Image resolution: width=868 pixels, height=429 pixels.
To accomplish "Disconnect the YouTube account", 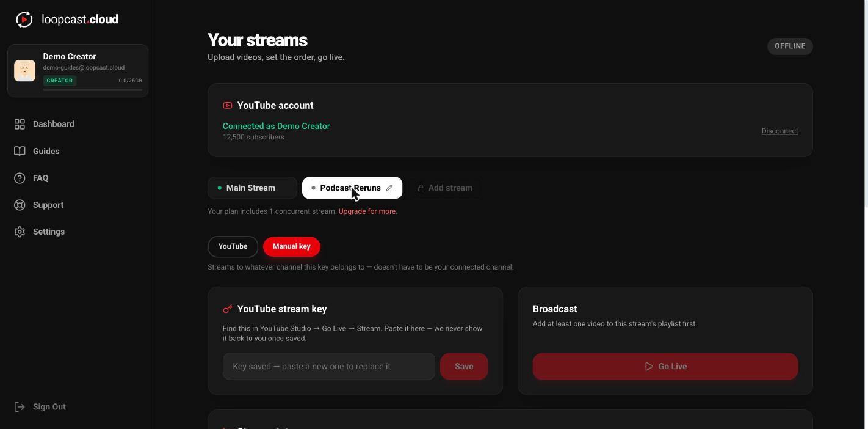I will point(779,131).
